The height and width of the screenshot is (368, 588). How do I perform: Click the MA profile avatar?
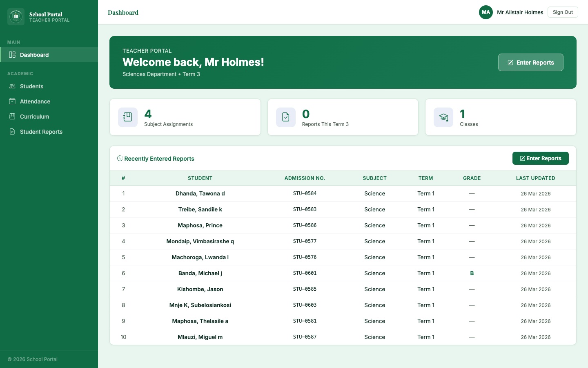[486, 12]
